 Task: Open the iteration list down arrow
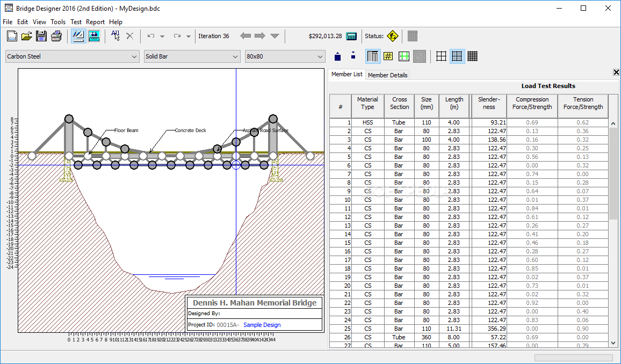tap(275, 36)
